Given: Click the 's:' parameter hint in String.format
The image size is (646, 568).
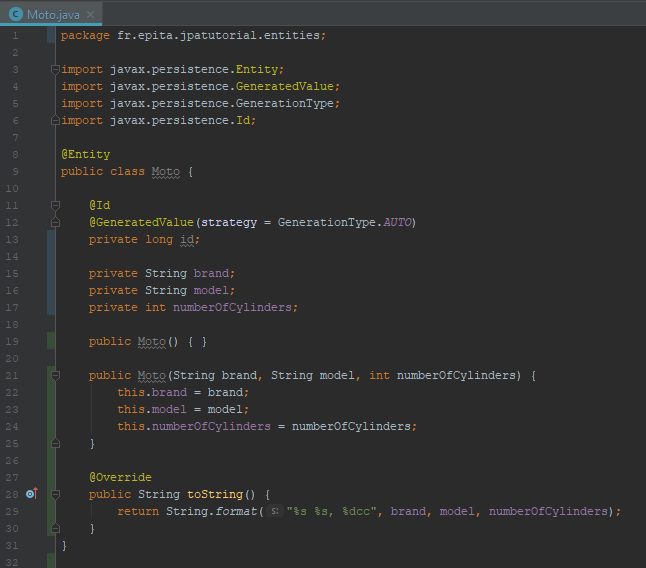Looking at the screenshot, I should pyautogui.click(x=275, y=511).
